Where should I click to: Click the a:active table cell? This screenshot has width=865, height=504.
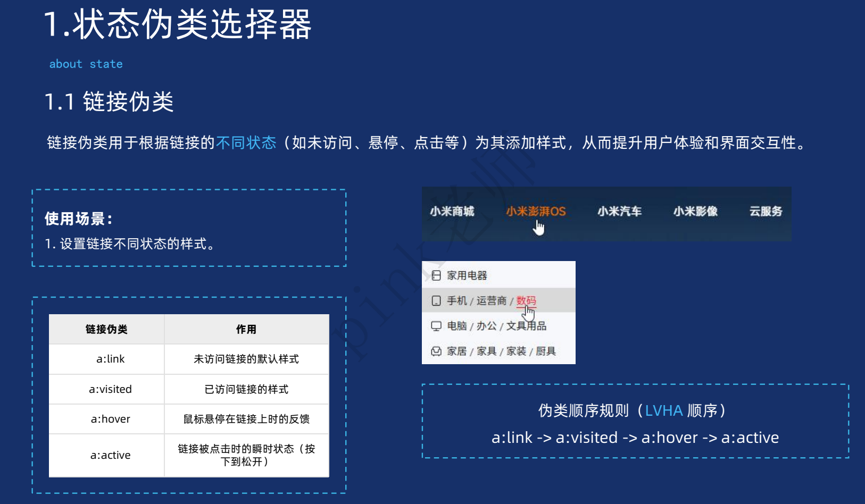coord(107,455)
